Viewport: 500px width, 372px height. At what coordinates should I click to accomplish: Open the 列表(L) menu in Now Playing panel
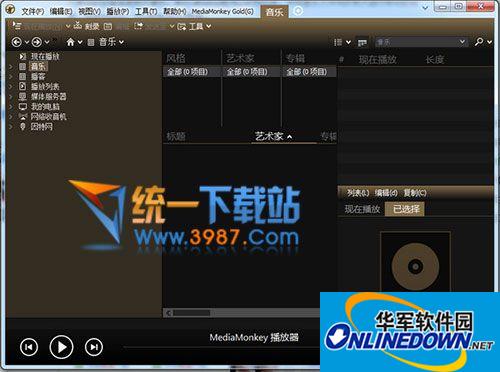[358, 193]
